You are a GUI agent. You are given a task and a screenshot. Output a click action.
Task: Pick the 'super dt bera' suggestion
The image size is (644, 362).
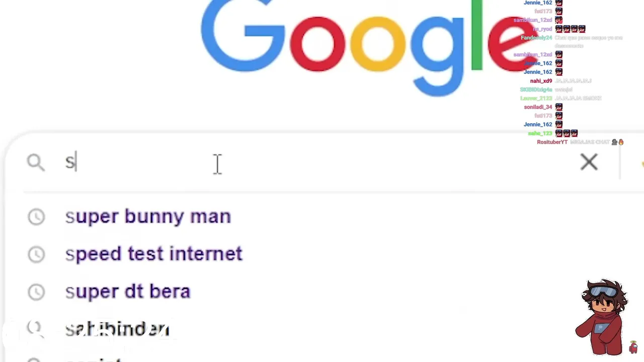pos(128,292)
